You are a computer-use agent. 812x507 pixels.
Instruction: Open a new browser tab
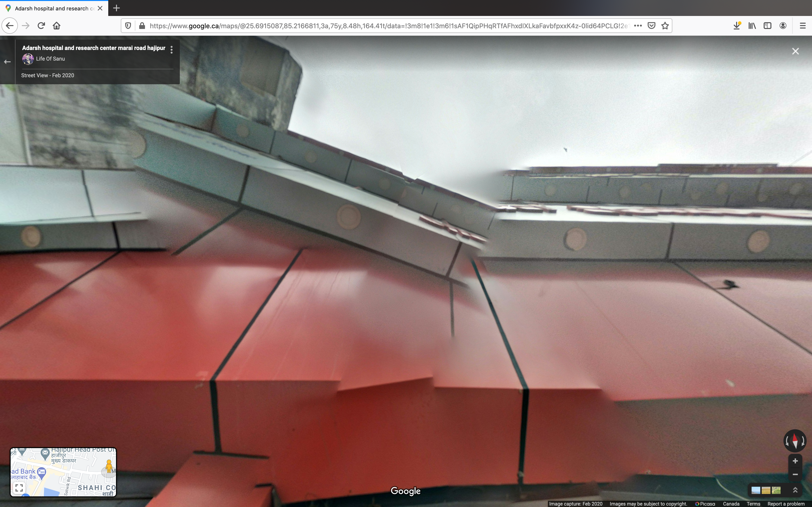click(116, 8)
